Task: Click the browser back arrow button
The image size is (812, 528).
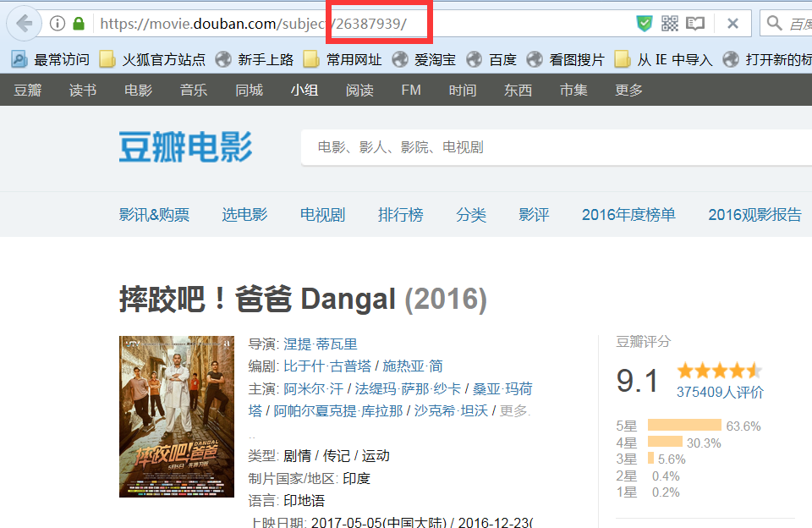Action: 24,24
